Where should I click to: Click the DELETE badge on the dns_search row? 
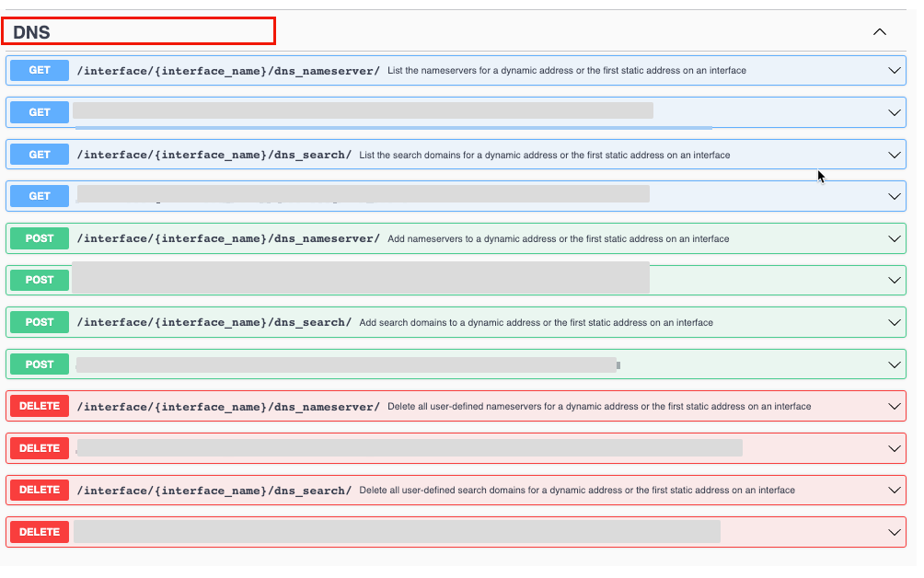pyautogui.click(x=40, y=490)
